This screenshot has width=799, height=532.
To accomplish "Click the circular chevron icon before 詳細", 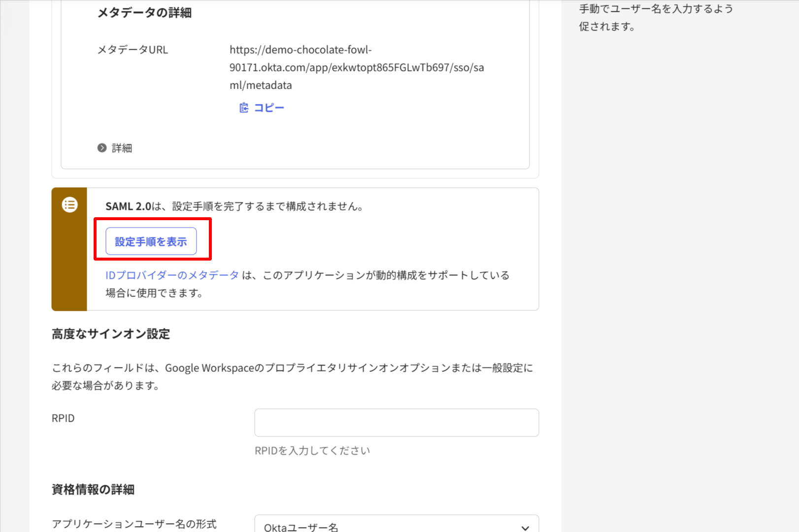I will [x=102, y=147].
